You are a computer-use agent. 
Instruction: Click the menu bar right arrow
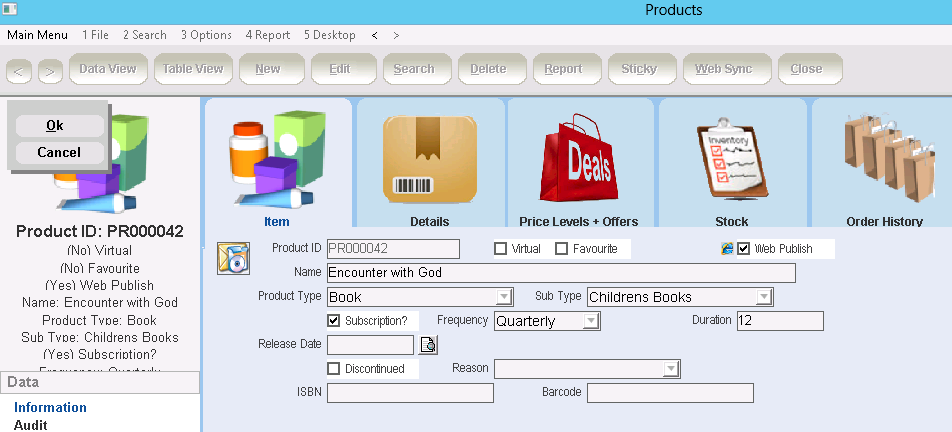(396, 35)
